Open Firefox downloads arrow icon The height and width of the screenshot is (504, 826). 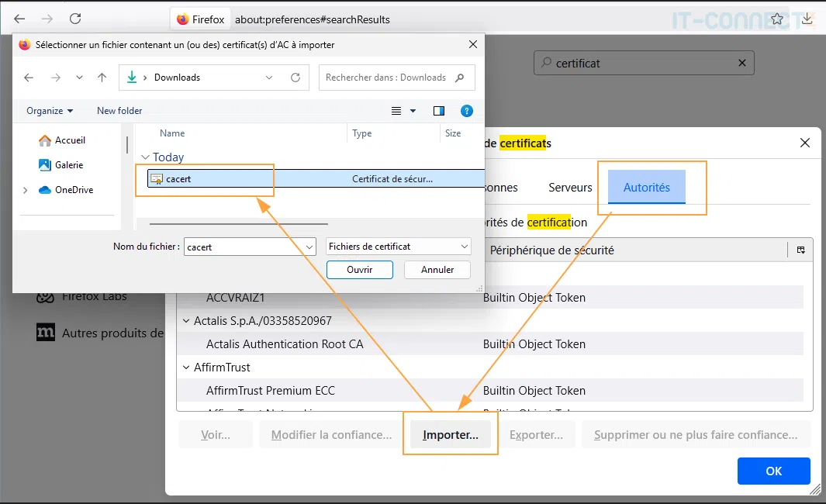tap(807, 19)
